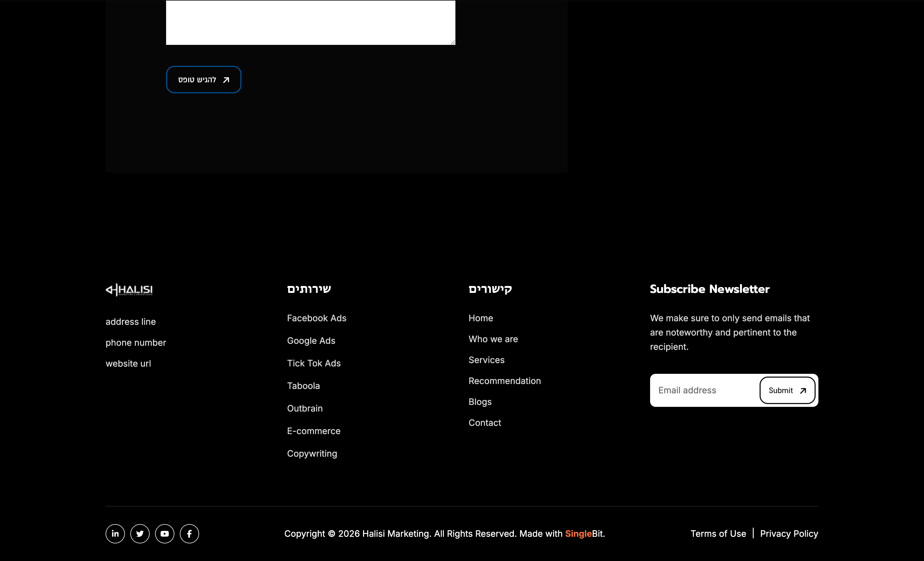Open the Tick Tok Ads link
The height and width of the screenshot is (561, 924).
[x=313, y=363]
